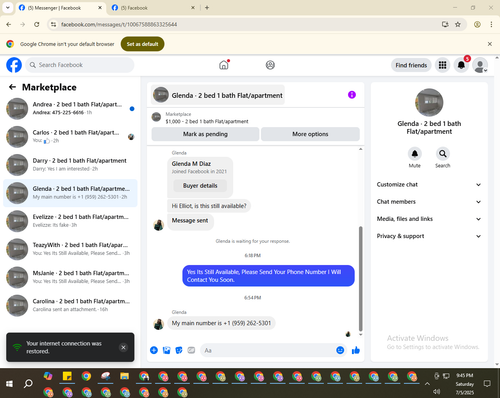Send a thumbs-up like
The width and height of the screenshot is (500, 398).
coord(356,350)
